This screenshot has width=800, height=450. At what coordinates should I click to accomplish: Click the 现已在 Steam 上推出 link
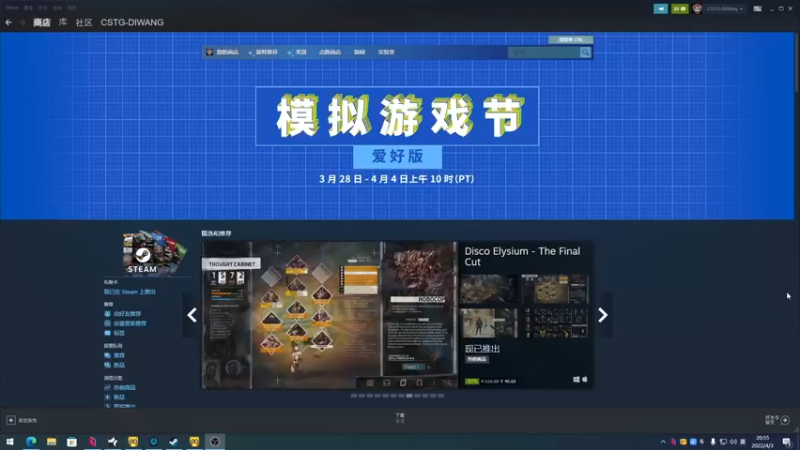(x=130, y=292)
